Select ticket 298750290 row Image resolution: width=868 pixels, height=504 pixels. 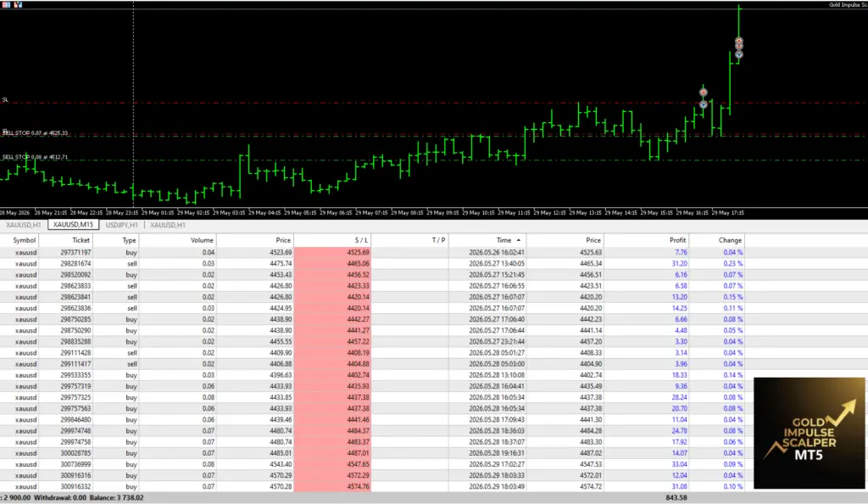pyautogui.click(x=372, y=331)
